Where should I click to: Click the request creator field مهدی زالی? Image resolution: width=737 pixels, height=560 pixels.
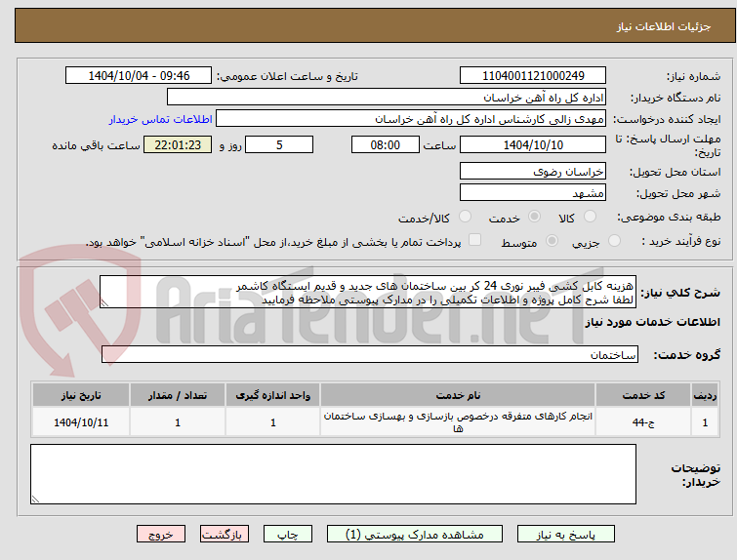click(411, 119)
